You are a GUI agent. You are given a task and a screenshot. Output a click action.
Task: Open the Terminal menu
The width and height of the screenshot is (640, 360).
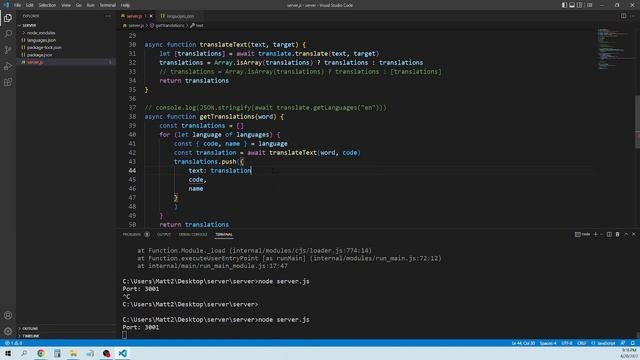(x=107, y=5)
